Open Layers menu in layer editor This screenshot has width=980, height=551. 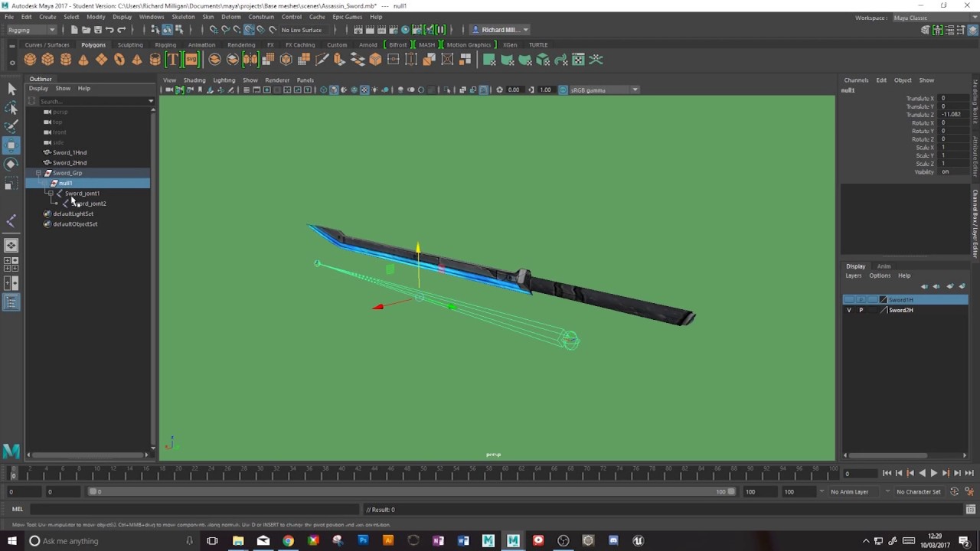854,275
